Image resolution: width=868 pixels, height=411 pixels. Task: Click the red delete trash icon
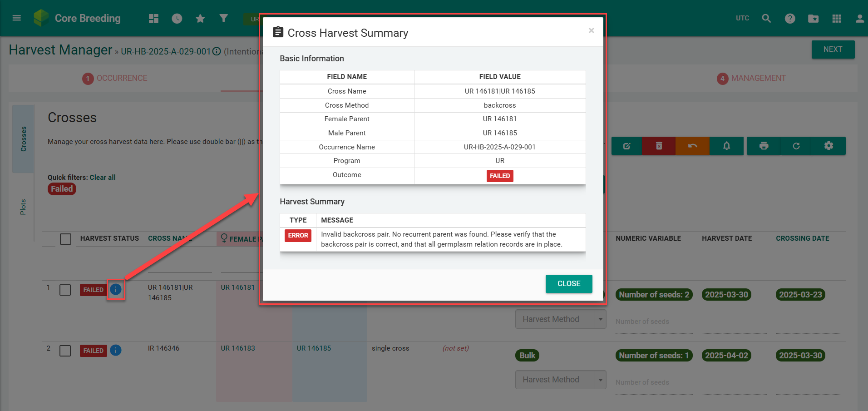tap(659, 146)
